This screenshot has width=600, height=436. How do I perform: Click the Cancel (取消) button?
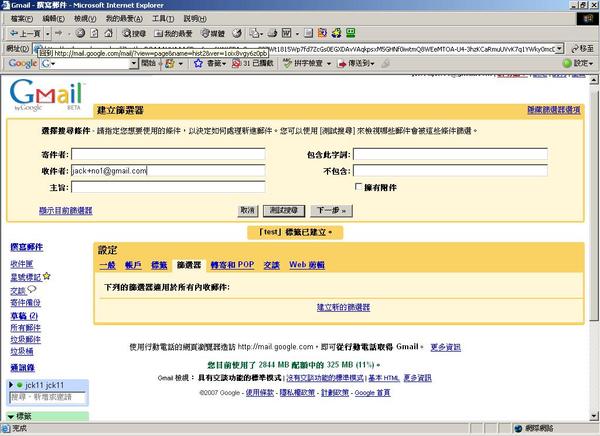coord(248,211)
